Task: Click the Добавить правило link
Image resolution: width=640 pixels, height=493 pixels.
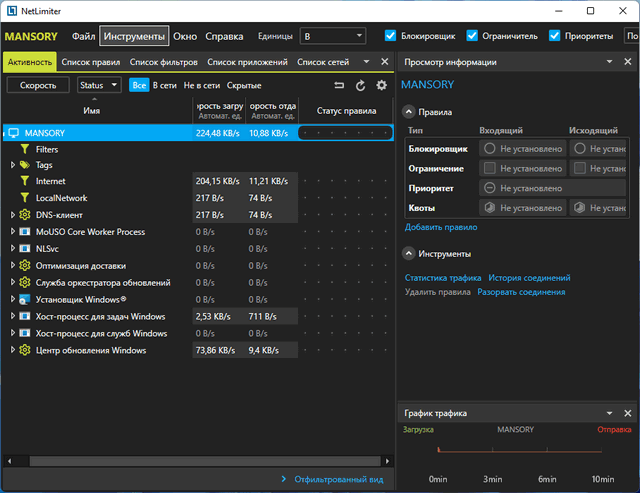Action: point(440,227)
